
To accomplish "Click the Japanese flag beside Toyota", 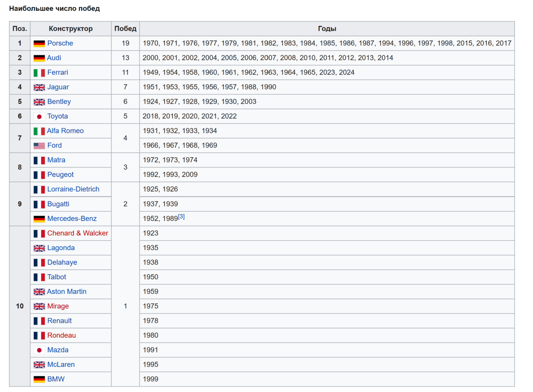I will coord(39,117).
